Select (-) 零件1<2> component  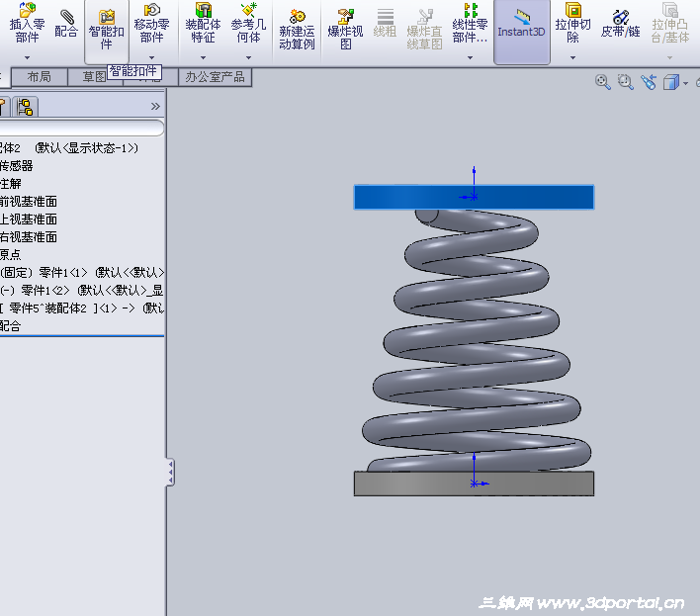pos(82,291)
